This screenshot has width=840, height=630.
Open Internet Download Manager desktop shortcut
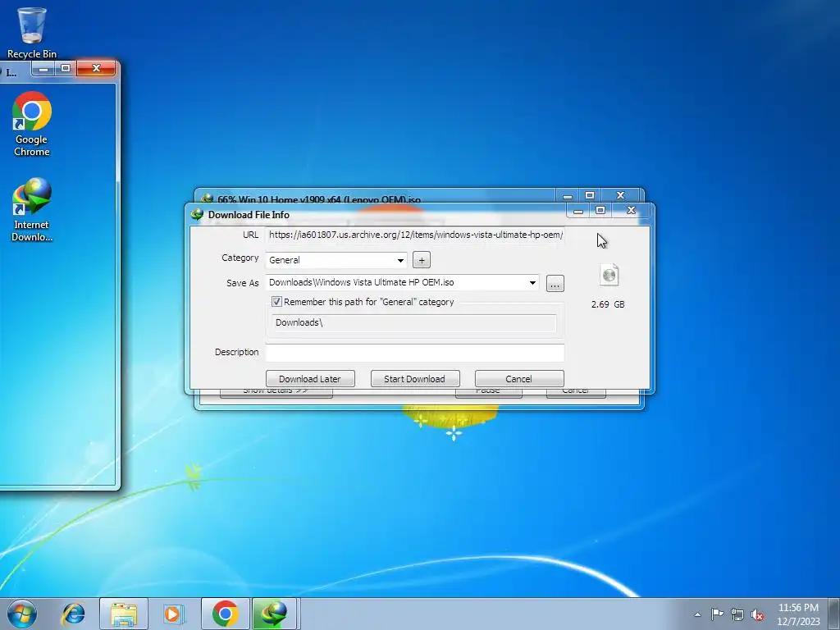(32, 209)
